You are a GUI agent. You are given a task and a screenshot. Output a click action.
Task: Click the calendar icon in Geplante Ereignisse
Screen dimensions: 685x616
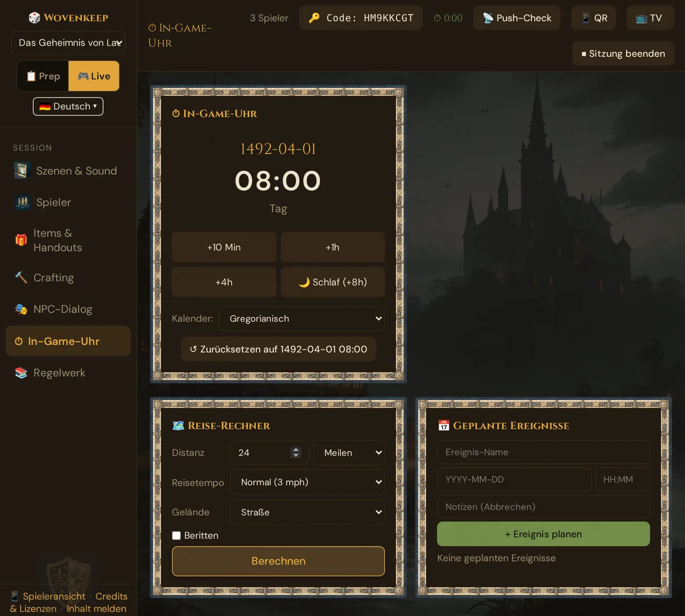(x=444, y=426)
